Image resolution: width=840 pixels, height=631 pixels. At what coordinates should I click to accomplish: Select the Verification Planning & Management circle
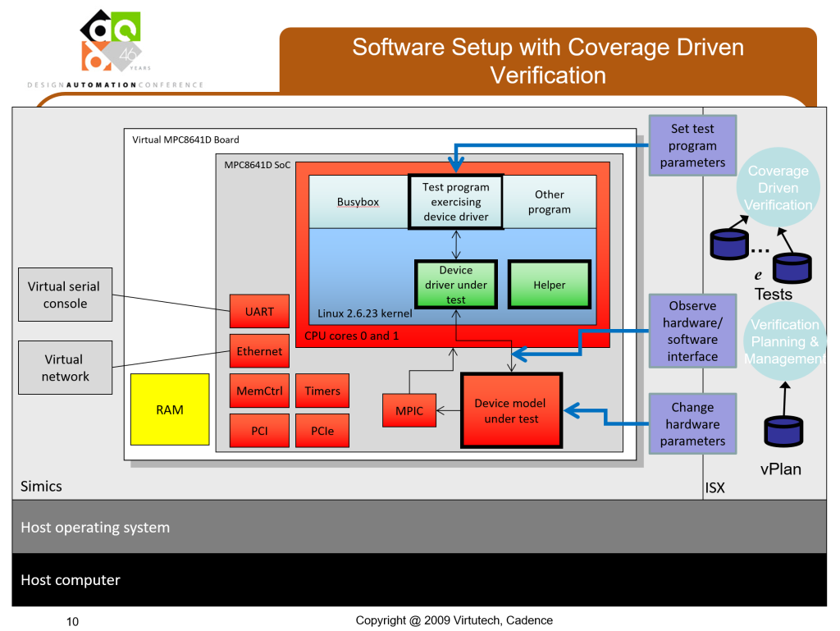(x=784, y=341)
